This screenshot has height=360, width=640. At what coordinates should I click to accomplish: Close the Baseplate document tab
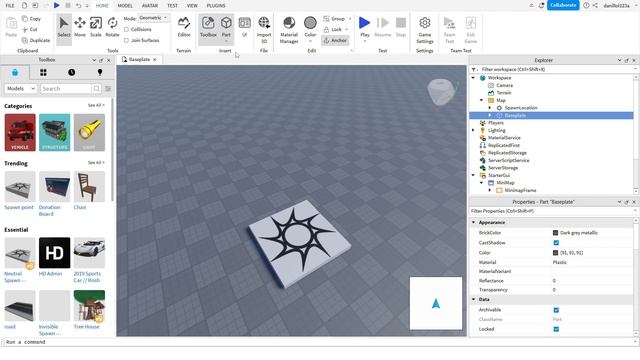pyautogui.click(x=155, y=60)
